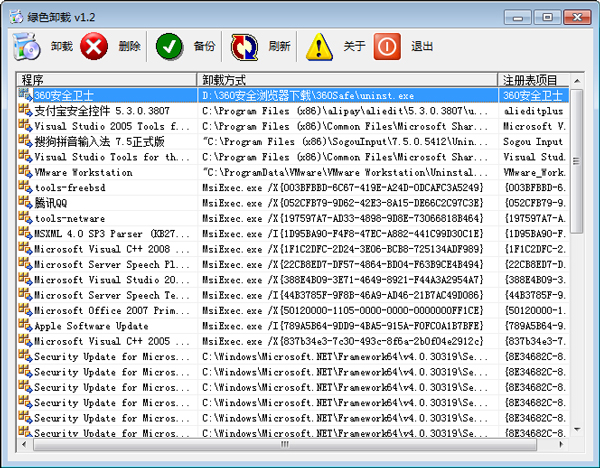Select the tools-netware entry
The width and height of the screenshot is (600, 468).
click(70, 218)
